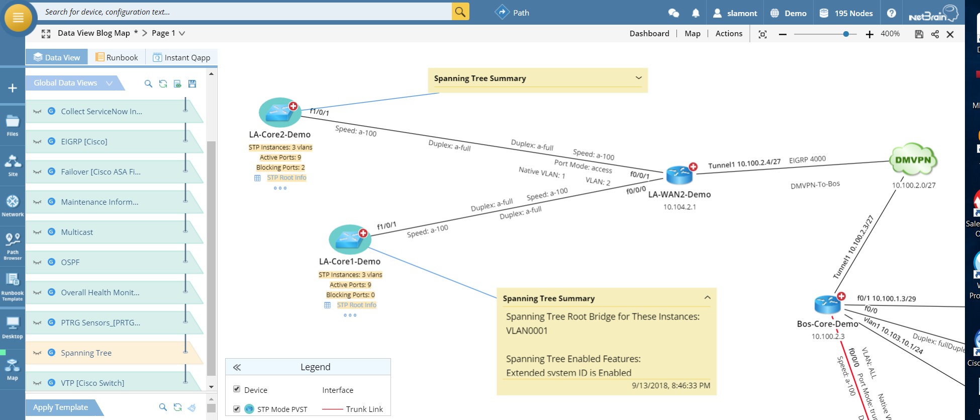980x420 pixels.
Task: Click the save icon in Global Data Views toolbar
Action: 192,83
